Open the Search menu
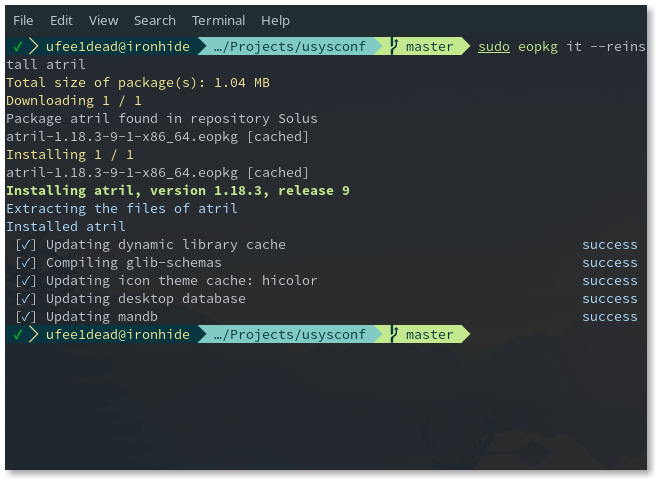The width and height of the screenshot is (656, 479). tap(155, 20)
